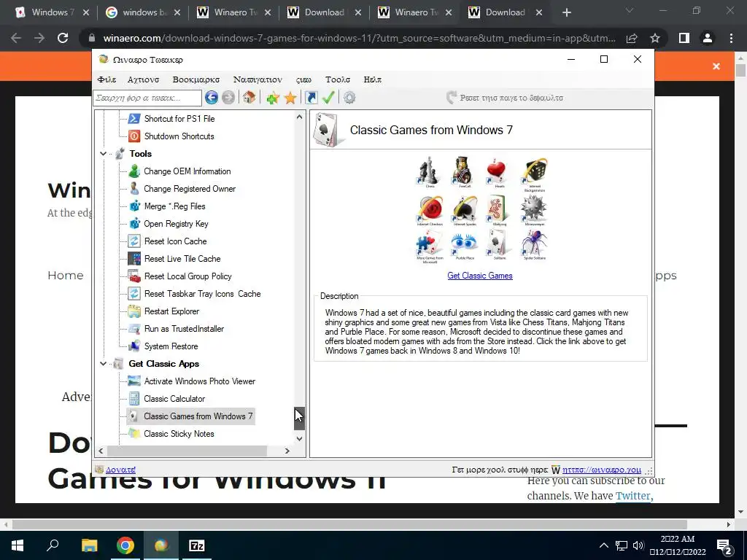Click the red Shutdown Shortcuts icon
This screenshot has height=560, width=747.
[x=134, y=136]
